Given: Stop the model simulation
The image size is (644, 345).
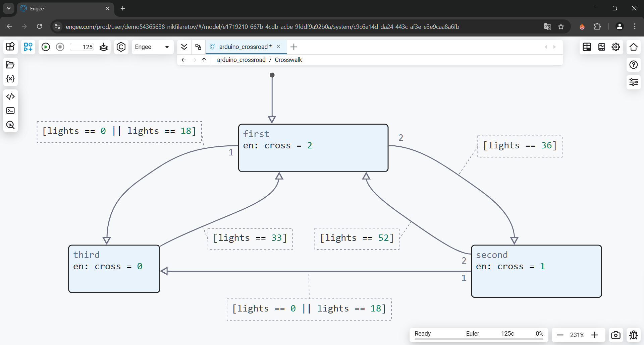Looking at the screenshot, I should 60,47.
